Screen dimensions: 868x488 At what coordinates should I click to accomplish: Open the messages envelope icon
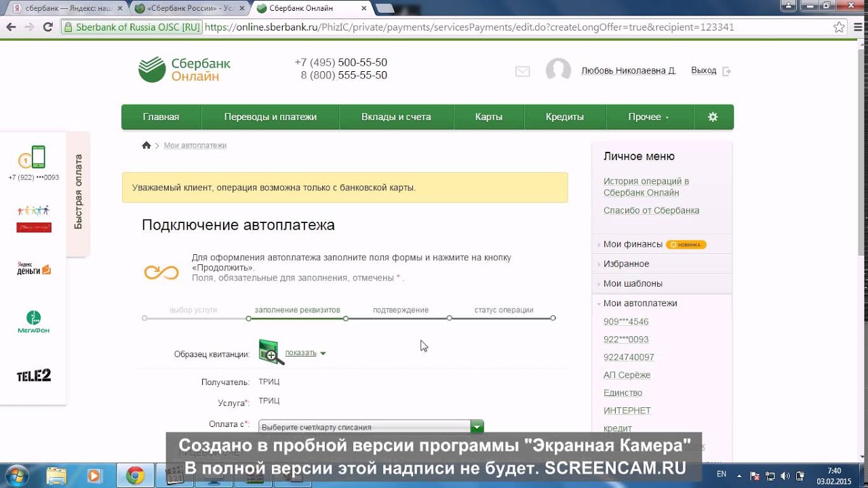[522, 71]
